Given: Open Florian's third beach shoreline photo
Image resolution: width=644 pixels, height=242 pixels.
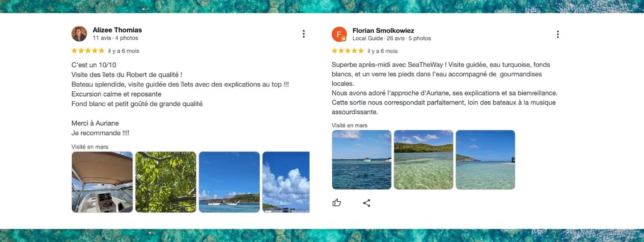Looking at the screenshot, I should pos(485,160).
